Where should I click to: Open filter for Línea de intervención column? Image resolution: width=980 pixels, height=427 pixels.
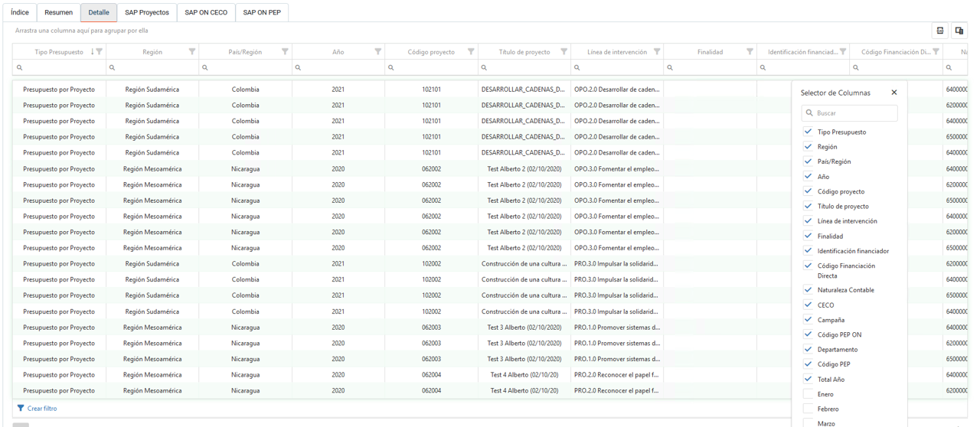point(657,52)
